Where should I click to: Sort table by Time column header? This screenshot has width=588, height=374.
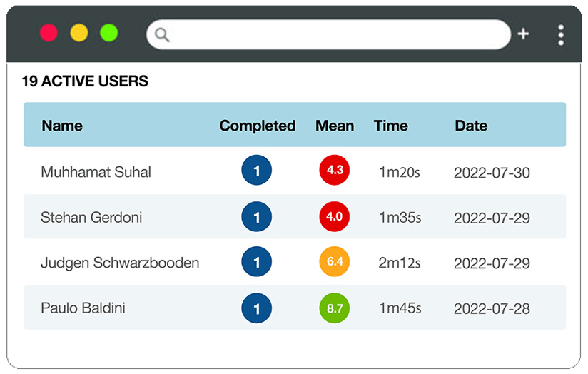[x=390, y=126]
